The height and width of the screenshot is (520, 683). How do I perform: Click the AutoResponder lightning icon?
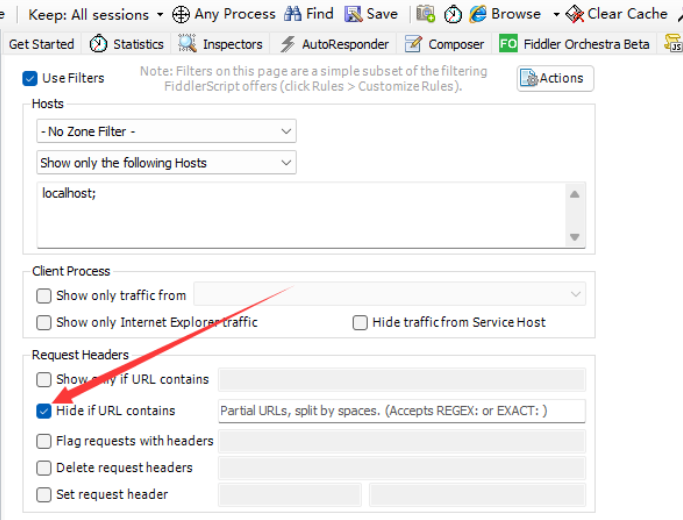pyautogui.click(x=287, y=44)
